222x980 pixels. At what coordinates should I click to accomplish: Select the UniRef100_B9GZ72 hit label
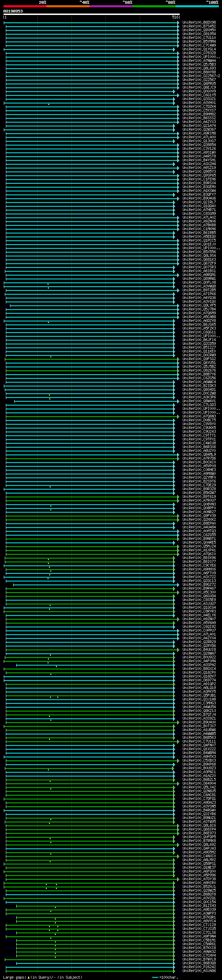(199, 585)
